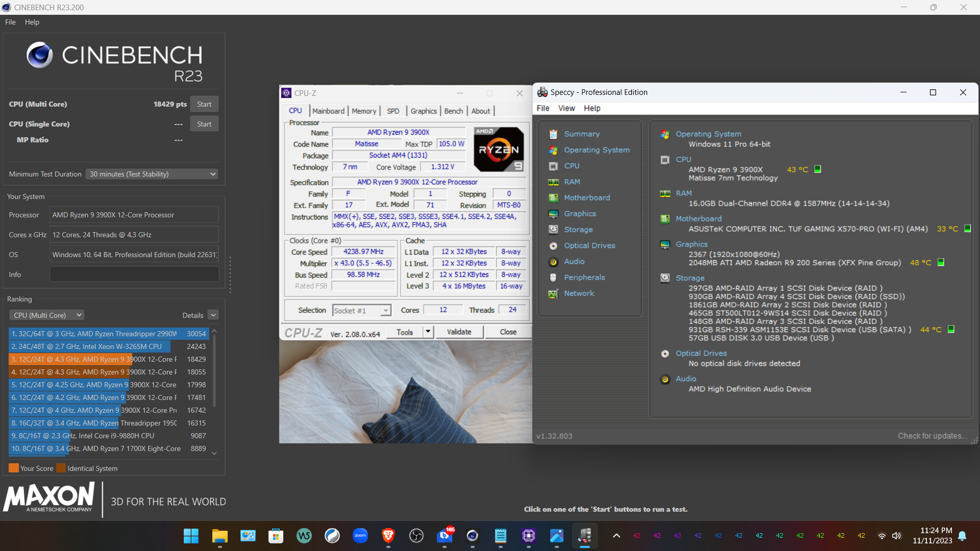The image size is (980, 551).
Task: Switch to About tab in CPU-Z
Action: click(x=481, y=111)
